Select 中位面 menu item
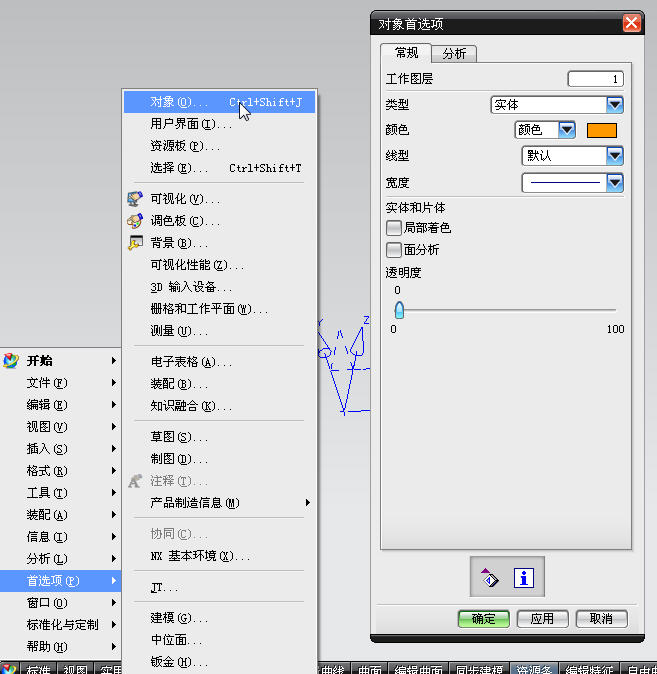The width and height of the screenshot is (657, 674). point(219,640)
